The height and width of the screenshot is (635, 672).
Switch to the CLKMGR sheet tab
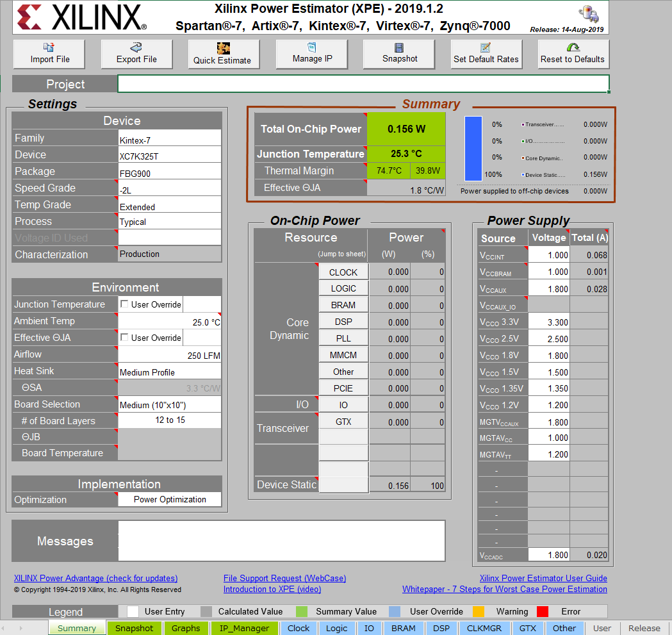(x=484, y=628)
